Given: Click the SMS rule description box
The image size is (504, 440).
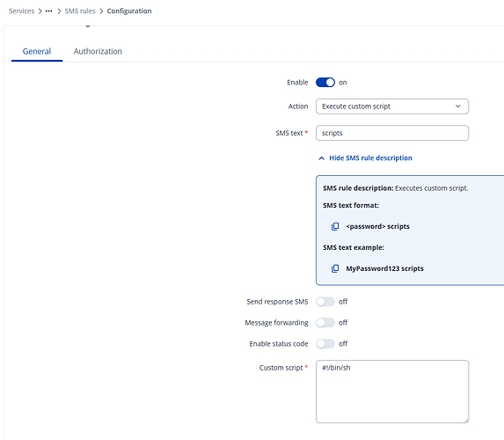Looking at the screenshot, I should pyautogui.click(x=410, y=231).
